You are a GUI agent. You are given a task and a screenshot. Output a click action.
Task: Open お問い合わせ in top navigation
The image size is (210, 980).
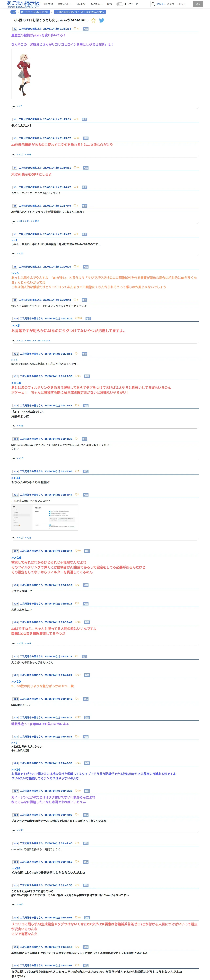click(64, 4)
